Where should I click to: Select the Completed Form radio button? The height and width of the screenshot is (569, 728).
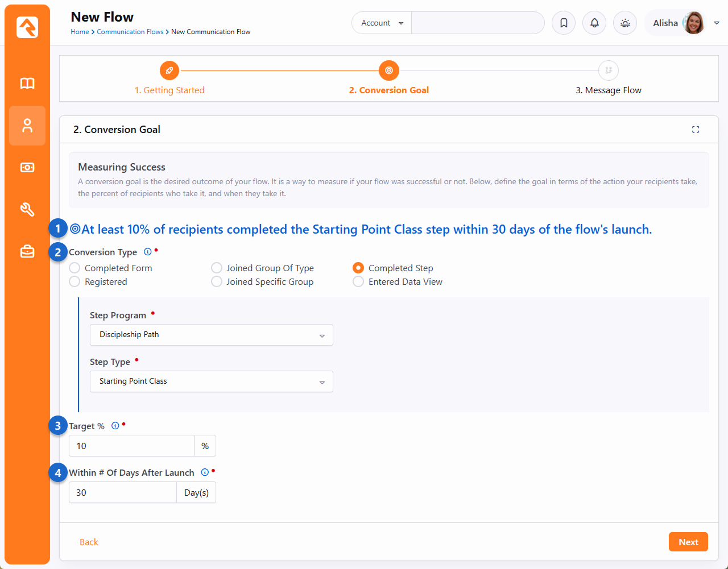[75, 268]
